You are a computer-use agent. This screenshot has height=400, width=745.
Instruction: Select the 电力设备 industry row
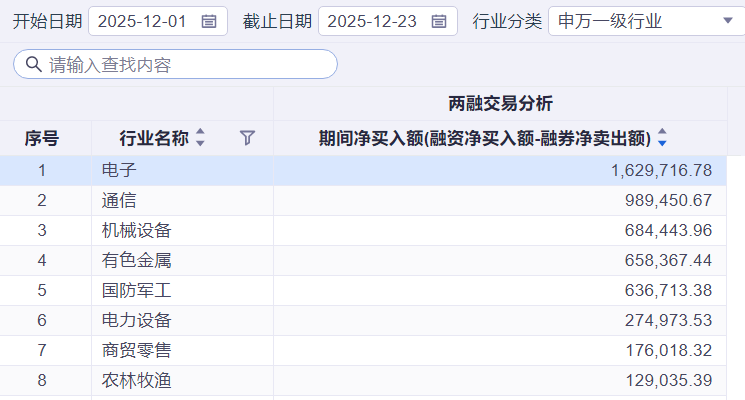click(363, 320)
